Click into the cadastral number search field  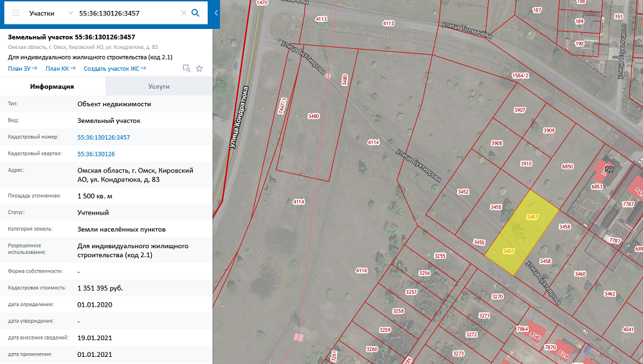point(125,13)
